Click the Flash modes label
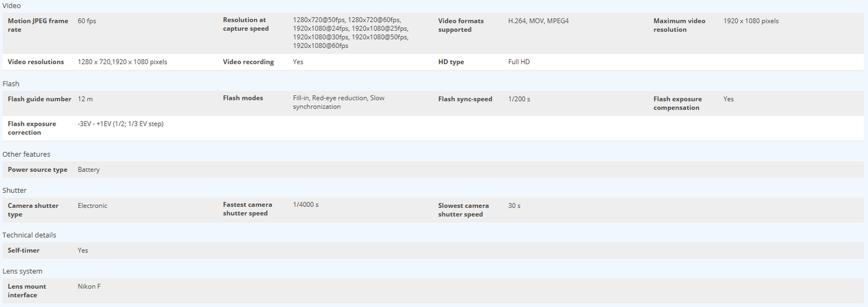 tap(243, 98)
